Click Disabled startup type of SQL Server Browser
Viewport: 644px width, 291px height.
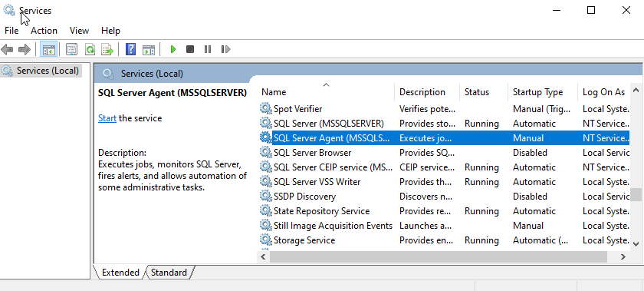(531, 152)
